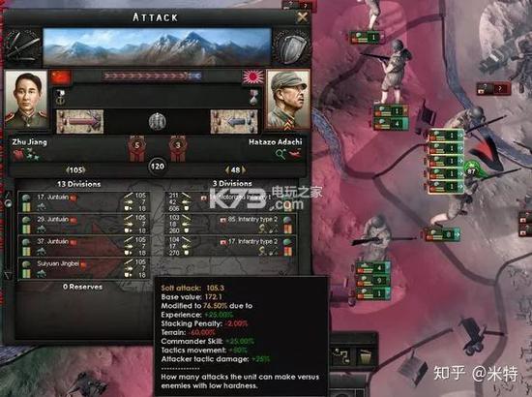This screenshot has height=397, width=532.
Task: Select the 29. Juntuan division row
Action: (x=83, y=224)
